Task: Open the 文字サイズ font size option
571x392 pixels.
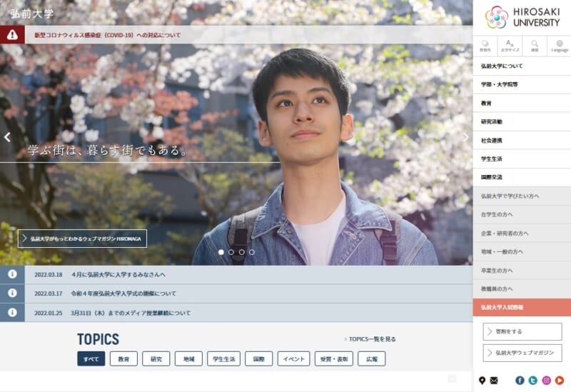Action: point(510,46)
